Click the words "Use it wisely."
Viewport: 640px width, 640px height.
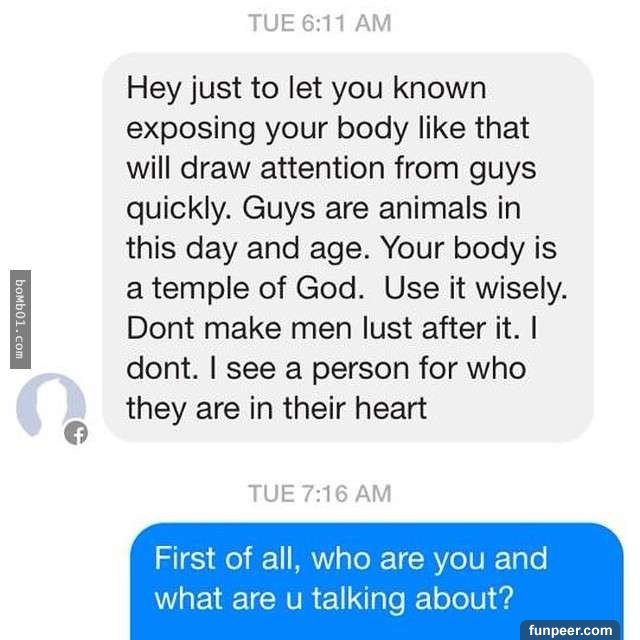476,289
